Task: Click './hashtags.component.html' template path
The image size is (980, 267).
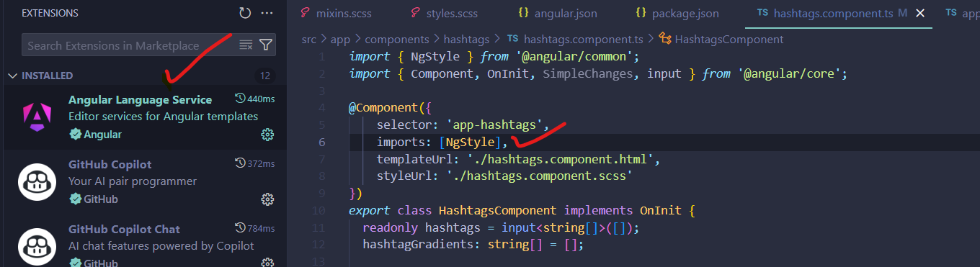Action: click(x=561, y=160)
